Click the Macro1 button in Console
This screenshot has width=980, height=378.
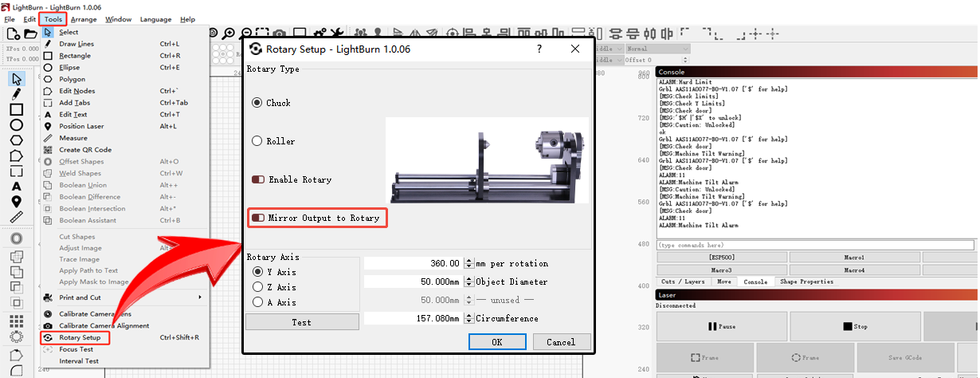pyautogui.click(x=854, y=258)
